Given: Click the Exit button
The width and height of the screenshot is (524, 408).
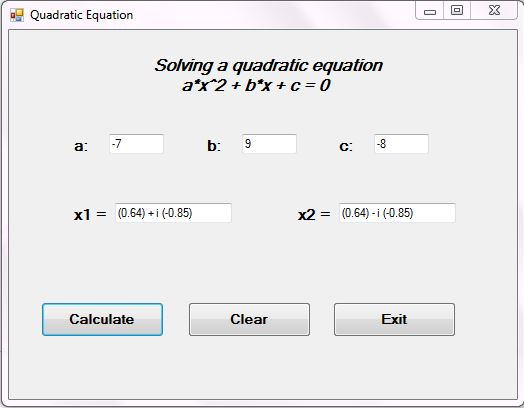Looking at the screenshot, I should [394, 319].
